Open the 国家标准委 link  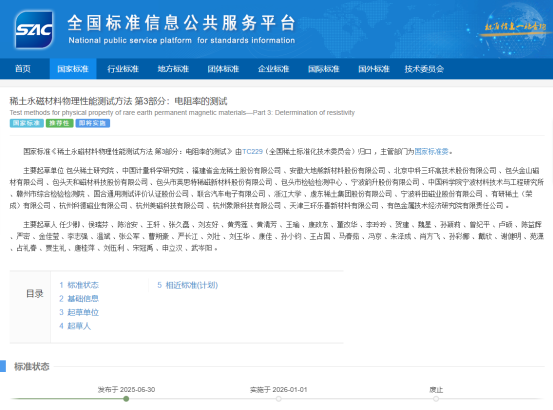coord(431,152)
